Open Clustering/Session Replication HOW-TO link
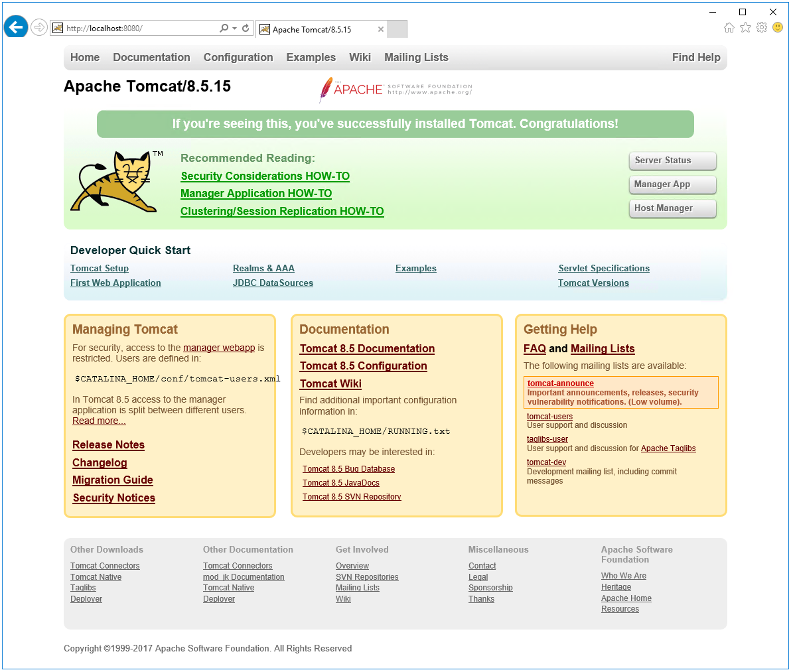Image resolution: width=791 pixels, height=672 pixels. 282,211
